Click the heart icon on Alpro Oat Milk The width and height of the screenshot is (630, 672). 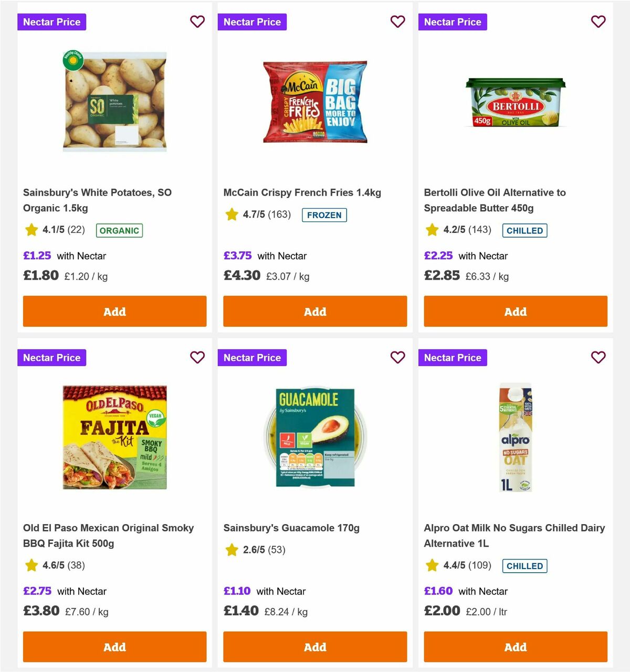tap(598, 357)
